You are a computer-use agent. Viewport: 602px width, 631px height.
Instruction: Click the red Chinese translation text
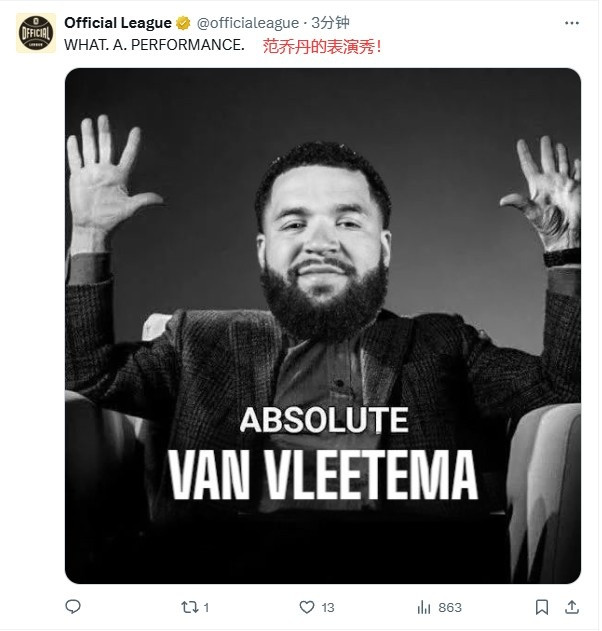[321, 45]
